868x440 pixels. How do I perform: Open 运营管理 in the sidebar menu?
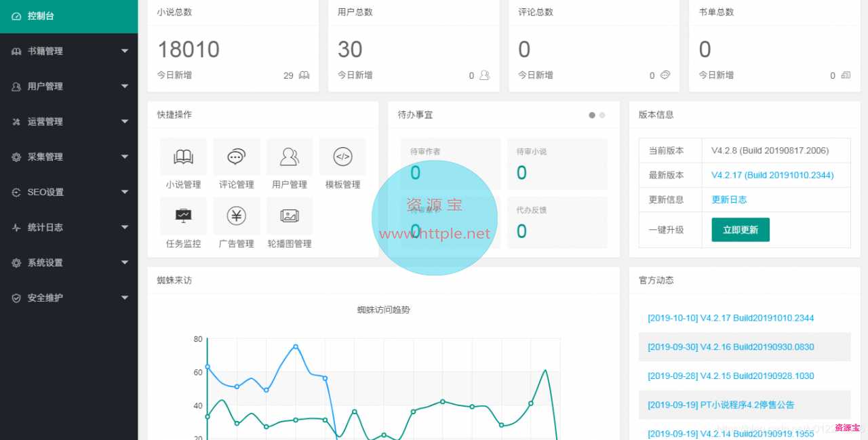coord(68,122)
